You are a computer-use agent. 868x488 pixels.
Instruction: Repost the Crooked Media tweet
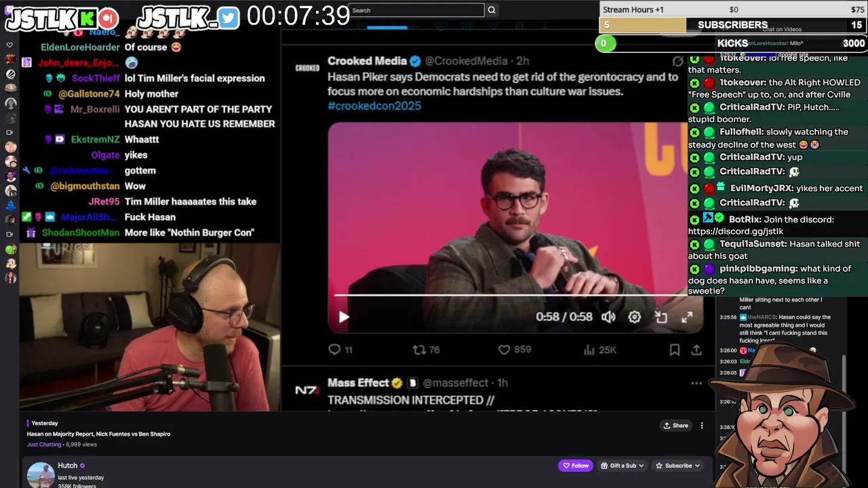point(427,350)
